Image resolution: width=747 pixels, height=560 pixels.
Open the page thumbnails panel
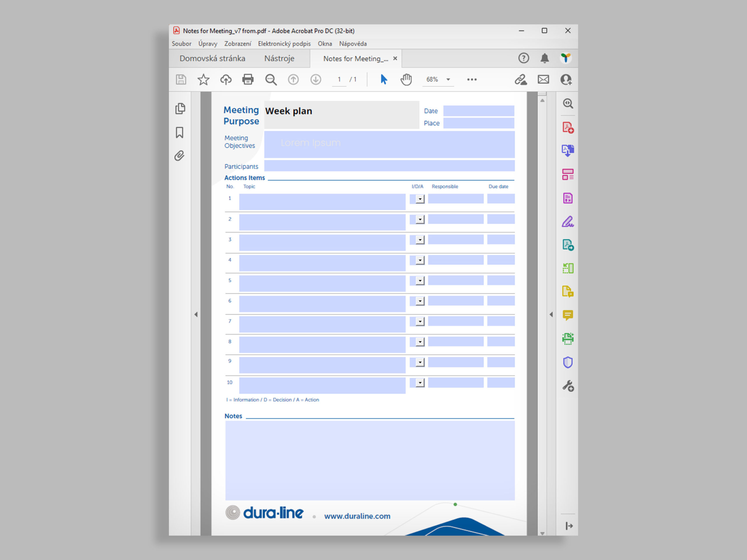pyautogui.click(x=180, y=109)
